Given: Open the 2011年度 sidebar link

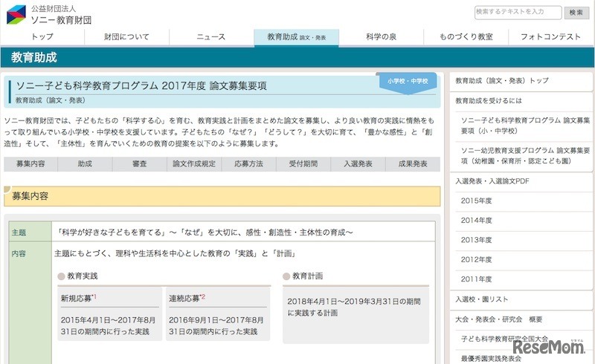Looking at the screenshot, I should tap(476, 279).
